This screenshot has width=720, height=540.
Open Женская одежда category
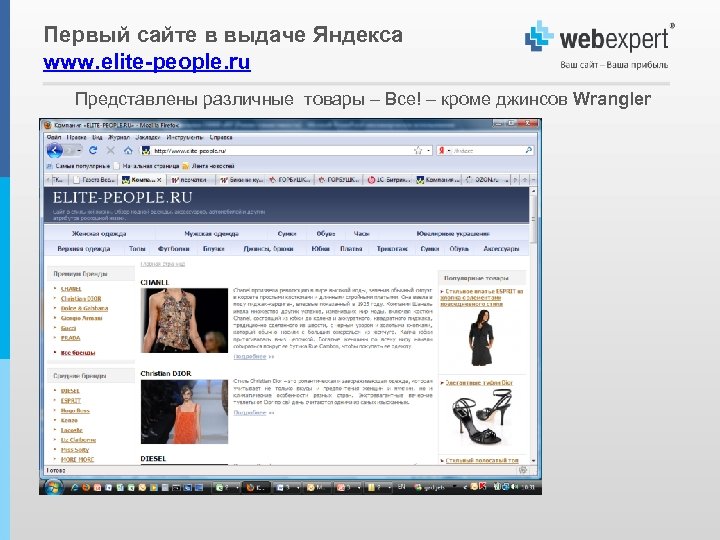pyautogui.click(x=99, y=234)
